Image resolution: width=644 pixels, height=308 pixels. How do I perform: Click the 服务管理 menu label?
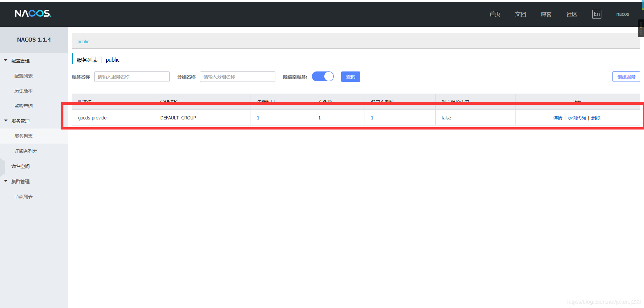[x=20, y=121]
